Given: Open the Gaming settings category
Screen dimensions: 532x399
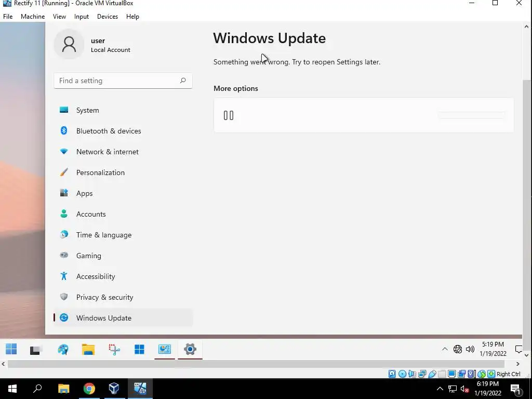Looking at the screenshot, I should (x=123, y=256).
